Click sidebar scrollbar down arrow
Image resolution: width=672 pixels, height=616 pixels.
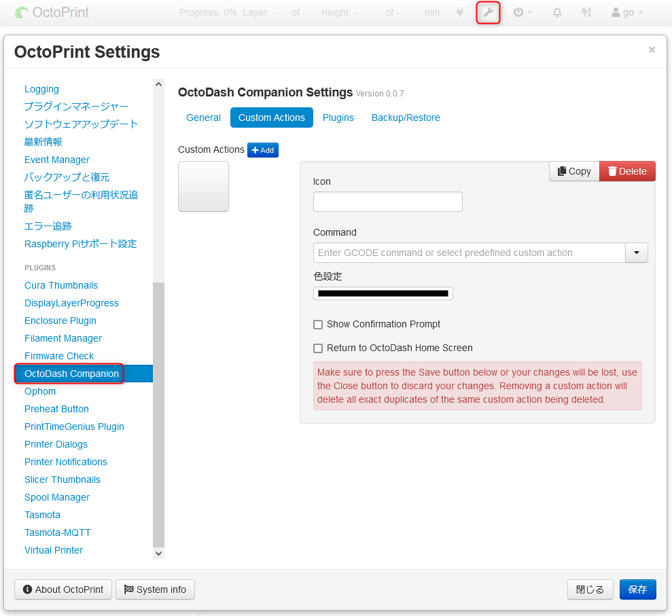pos(158,554)
